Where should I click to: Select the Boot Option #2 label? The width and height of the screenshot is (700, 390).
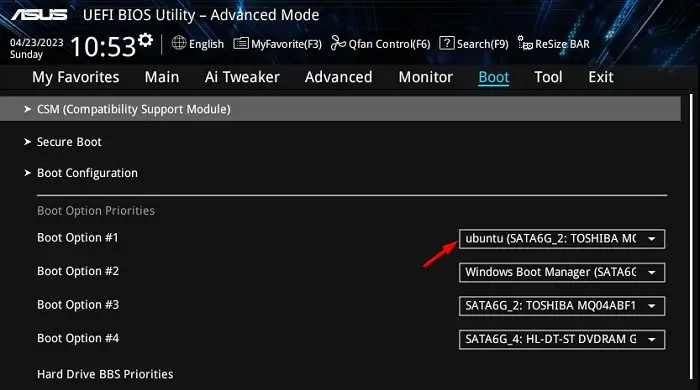78,271
